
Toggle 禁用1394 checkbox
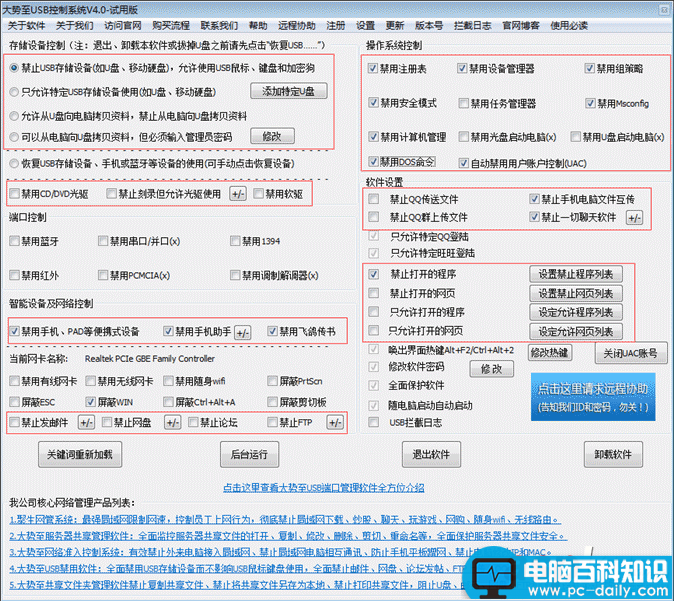point(235,241)
